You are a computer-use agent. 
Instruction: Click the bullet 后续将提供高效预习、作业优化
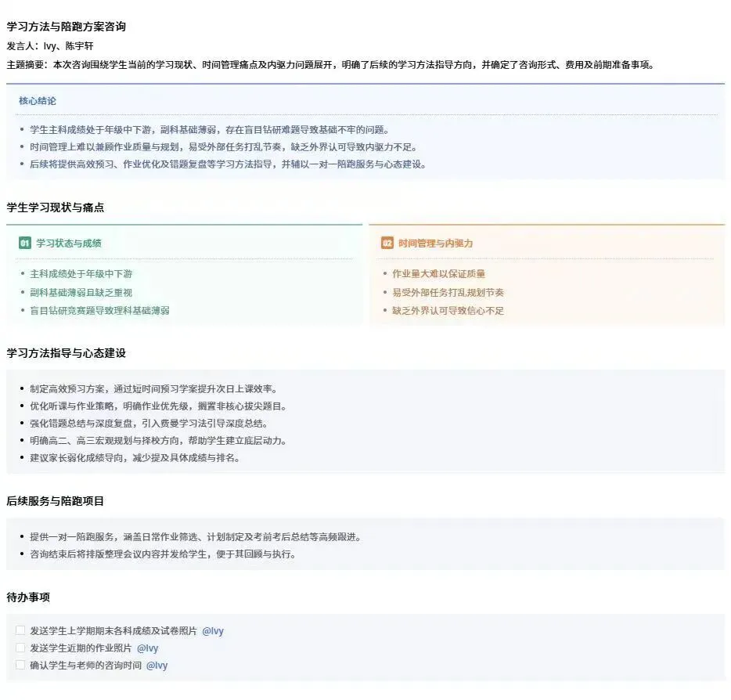coord(228,164)
